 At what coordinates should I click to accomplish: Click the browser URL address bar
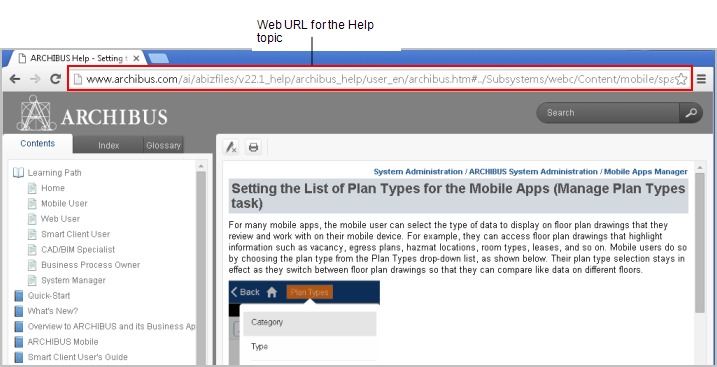pos(380,79)
